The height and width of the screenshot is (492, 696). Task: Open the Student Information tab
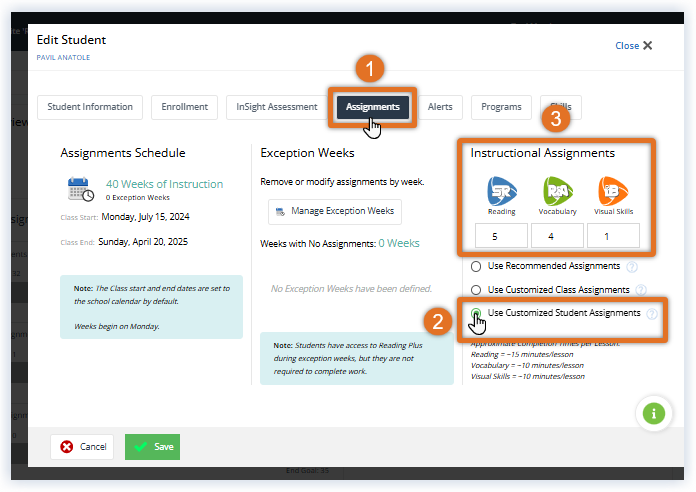90,107
